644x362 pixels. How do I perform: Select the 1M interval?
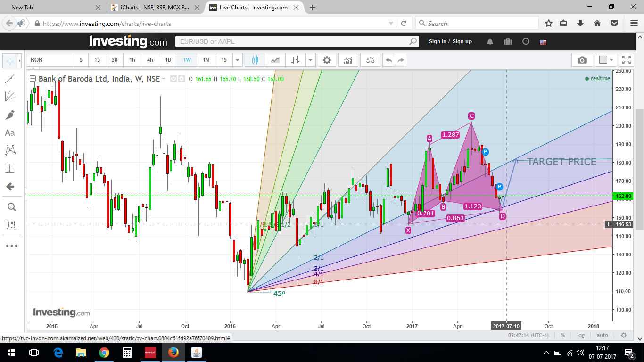[206, 60]
